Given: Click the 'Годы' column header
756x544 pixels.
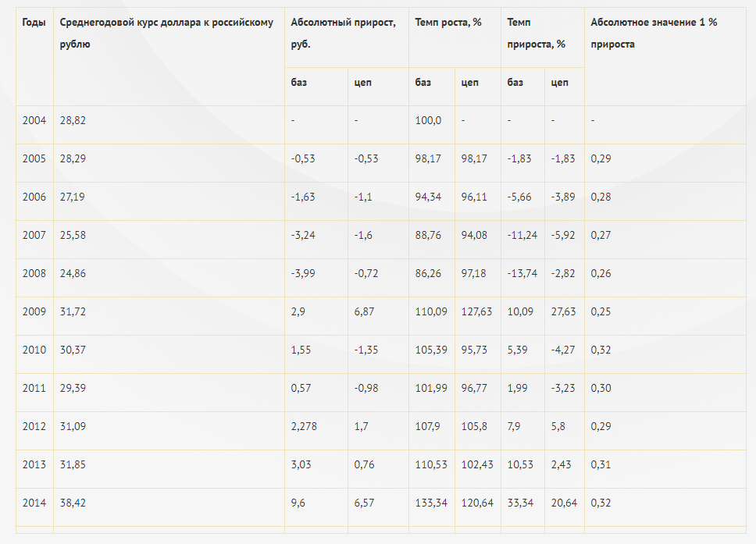Looking at the screenshot, I should pyautogui.click(x=34, y=22).
